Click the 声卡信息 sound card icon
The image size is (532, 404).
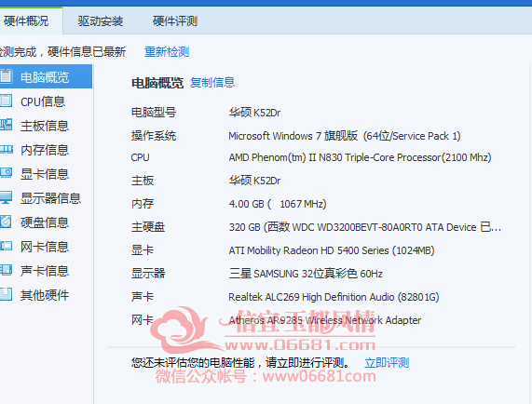(7, 271)
